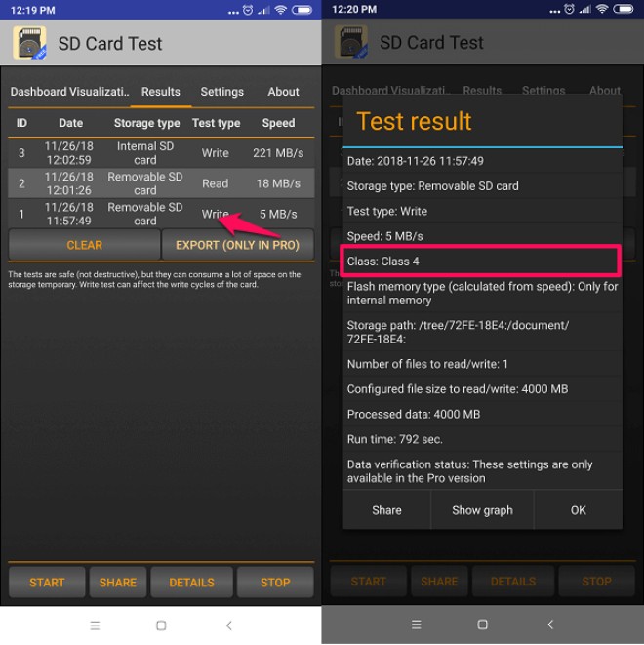This screenshot has height=645, width=644.
Task: Open recent apps menu icon on left screen
Action: pos(95,625)
